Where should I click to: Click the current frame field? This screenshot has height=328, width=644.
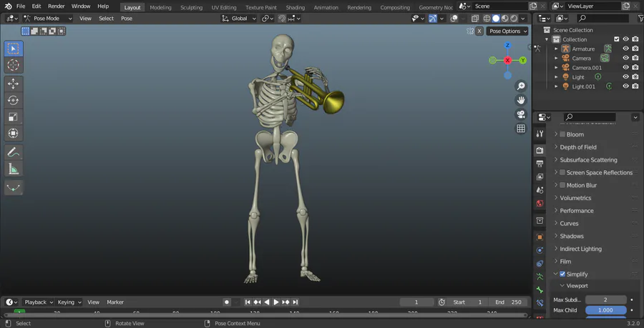[416, 302]
